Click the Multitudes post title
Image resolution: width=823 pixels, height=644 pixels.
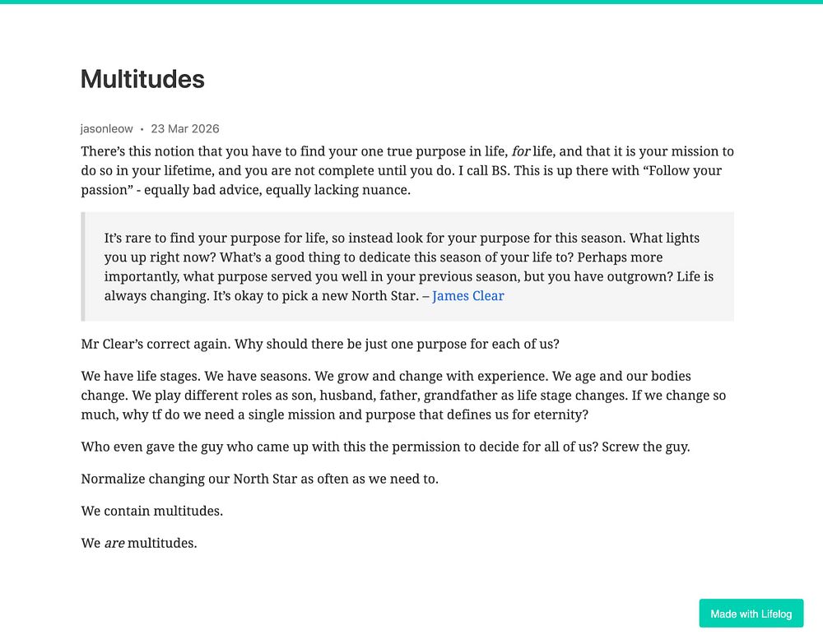(x=142, y=79)
